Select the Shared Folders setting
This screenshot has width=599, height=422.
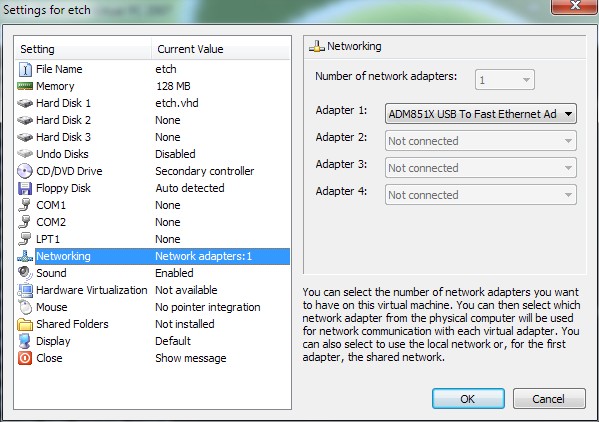point(153,324)
